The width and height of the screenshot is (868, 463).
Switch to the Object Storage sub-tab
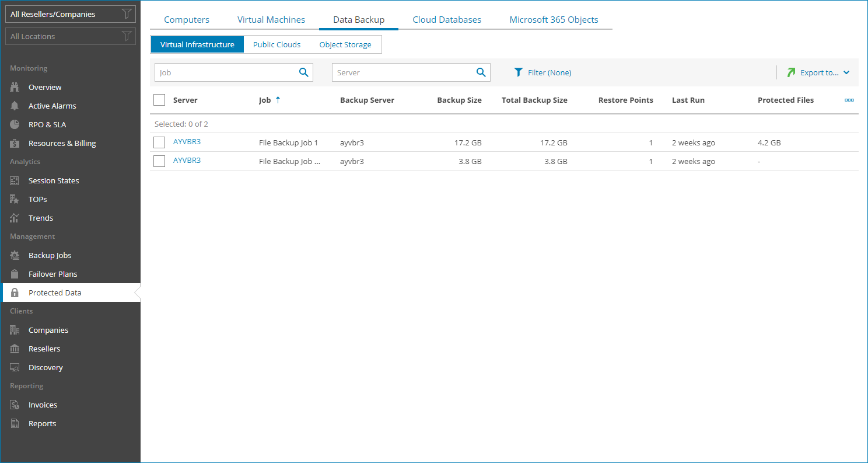click(345, 45)
